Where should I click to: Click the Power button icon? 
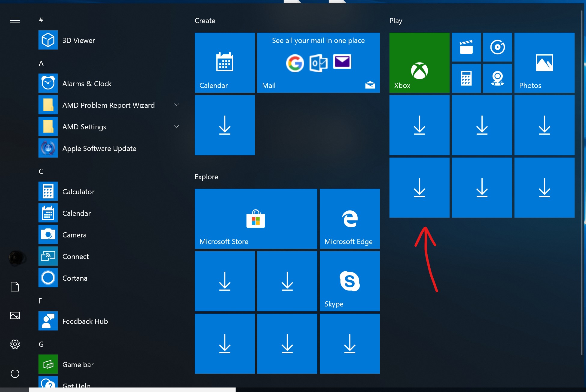(15, 373)
